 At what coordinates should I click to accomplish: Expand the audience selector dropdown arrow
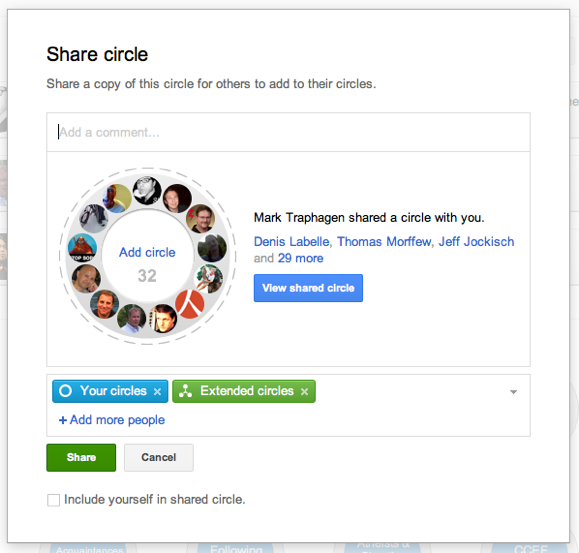click(513, 392)
